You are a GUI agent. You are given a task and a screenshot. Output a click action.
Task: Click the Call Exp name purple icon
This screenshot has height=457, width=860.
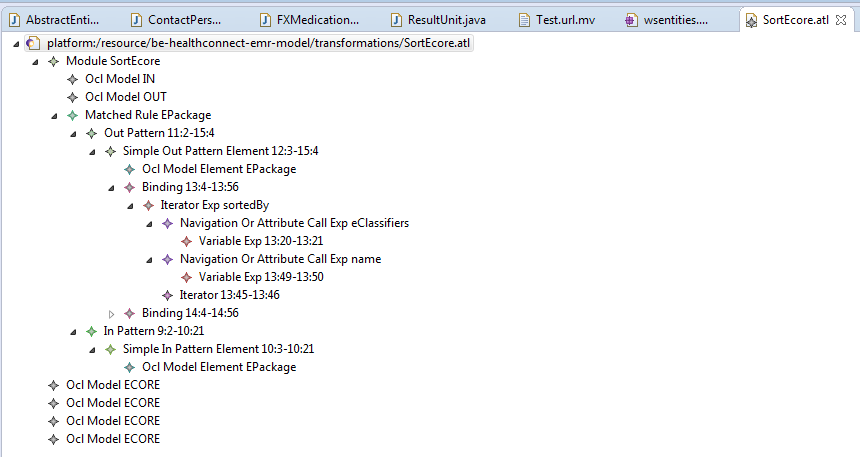pos(167,259)
